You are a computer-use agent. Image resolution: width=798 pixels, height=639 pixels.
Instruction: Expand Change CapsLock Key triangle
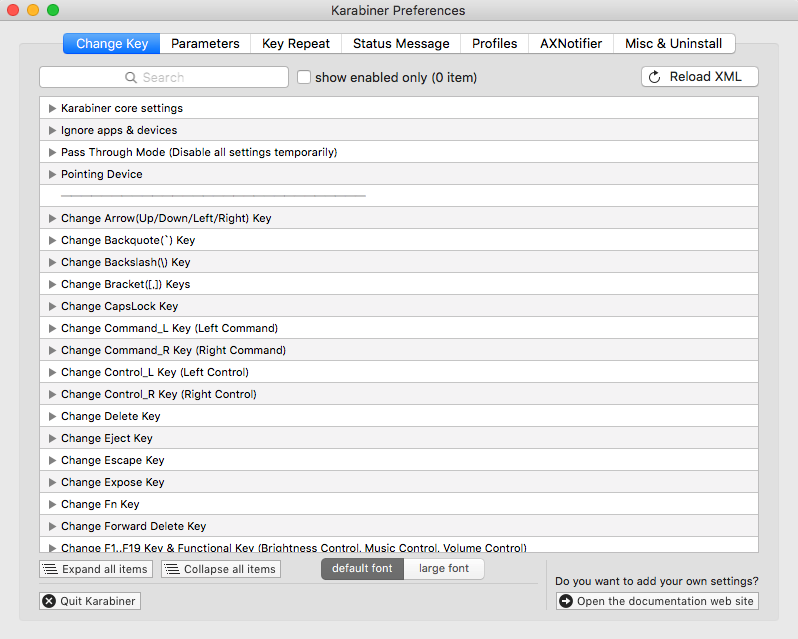point(52,306)
